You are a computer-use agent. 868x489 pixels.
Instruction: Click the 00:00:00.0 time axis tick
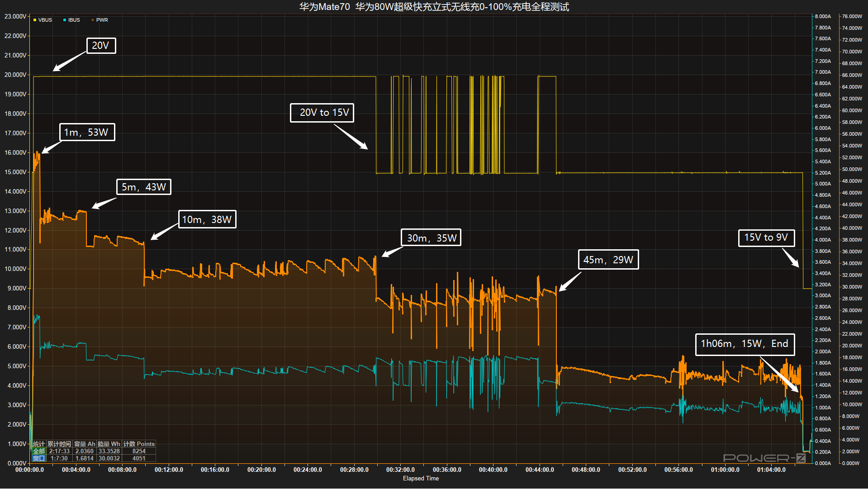coord(29,470)
